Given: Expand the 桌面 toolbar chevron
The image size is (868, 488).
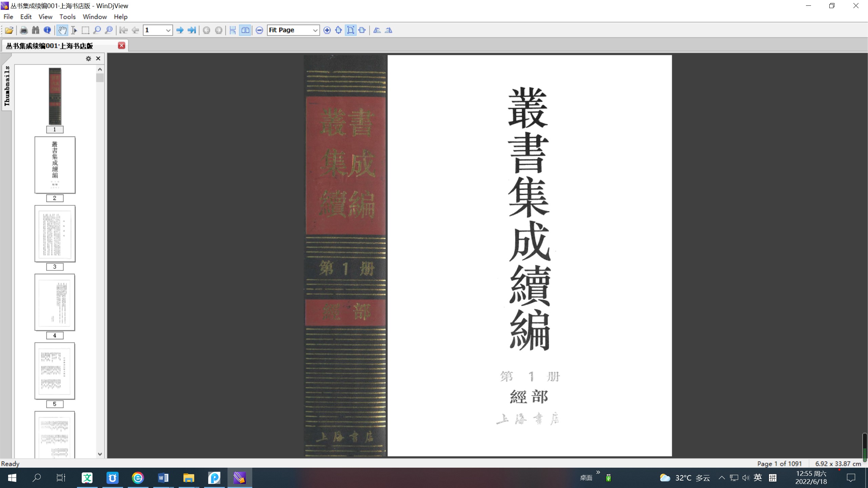Looking at the screenshot, I should (598, 472).
